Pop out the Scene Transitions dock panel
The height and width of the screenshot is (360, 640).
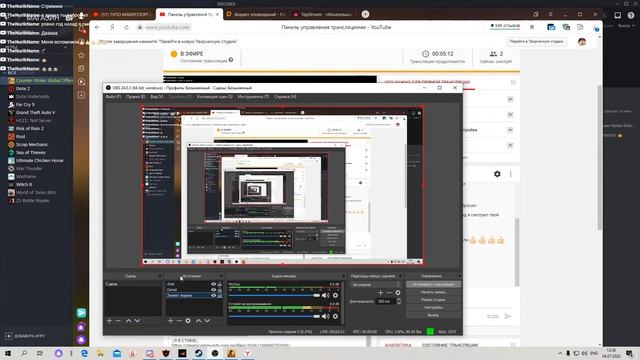(x=400, y=276)
